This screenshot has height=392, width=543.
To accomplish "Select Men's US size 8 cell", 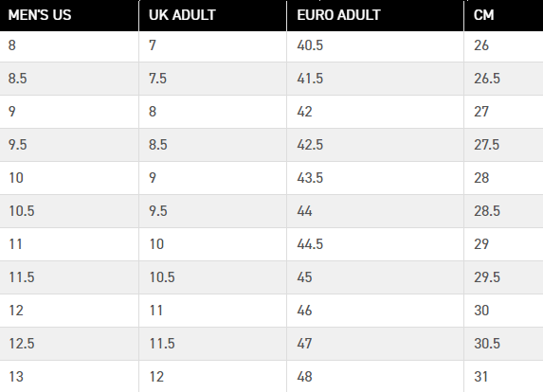I will (x=69, y=45).
